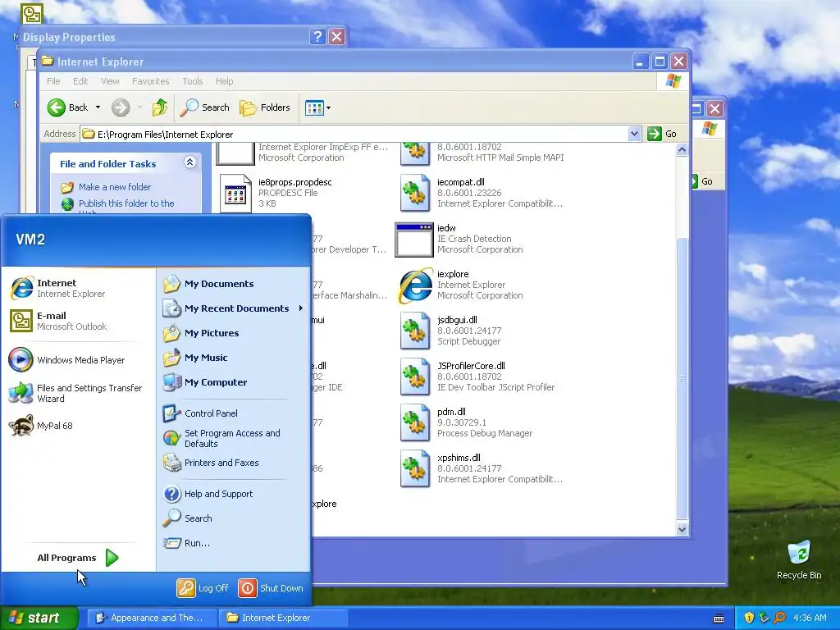Switch to Internet Explorer taskbar button
Viewport: 840px width, 630px height.
[x=283, y=618]
